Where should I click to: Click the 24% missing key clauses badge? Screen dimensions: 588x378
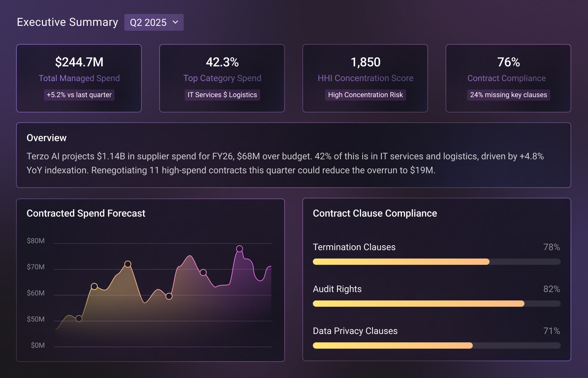point(508,95)
